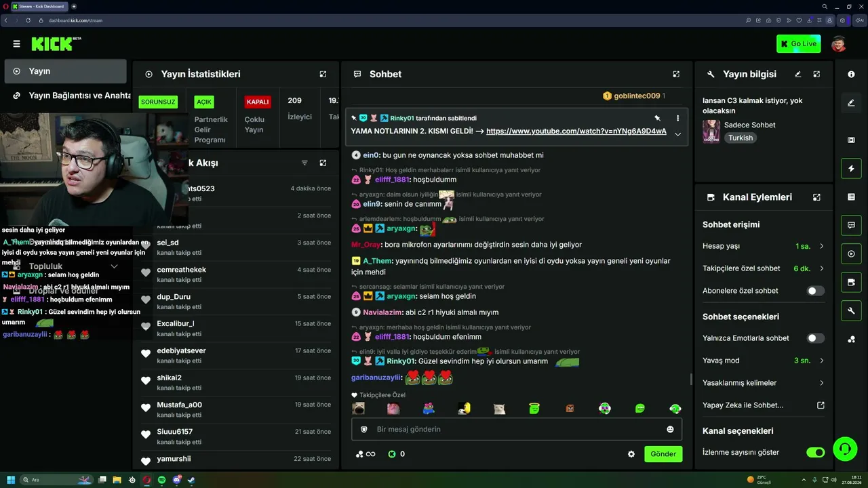
Task: Click the chat bubble icon in the right sidebar
Action: [x=851, y=225]
